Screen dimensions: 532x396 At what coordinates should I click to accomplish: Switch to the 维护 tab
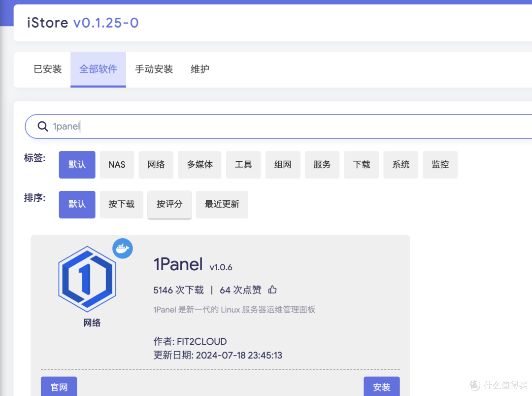199,69
